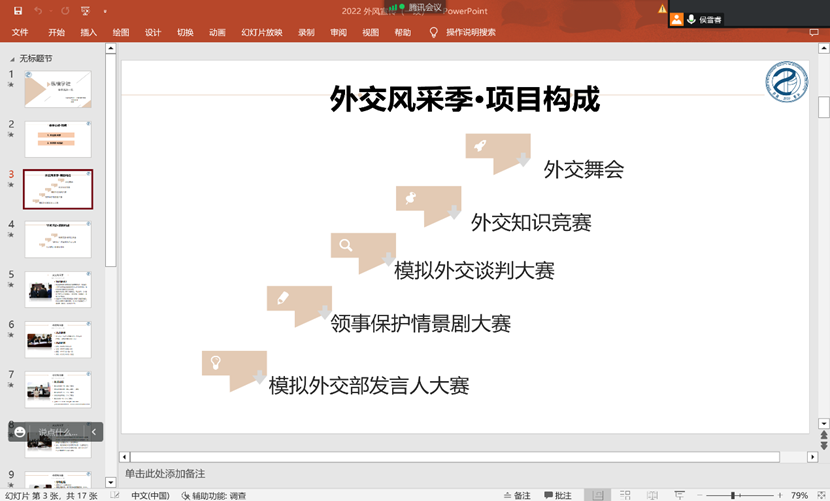Click 辅助功能: 调查 in status bar
Image resolution: width=830 pixels, height=501 pixels.
tap(213, 495)
